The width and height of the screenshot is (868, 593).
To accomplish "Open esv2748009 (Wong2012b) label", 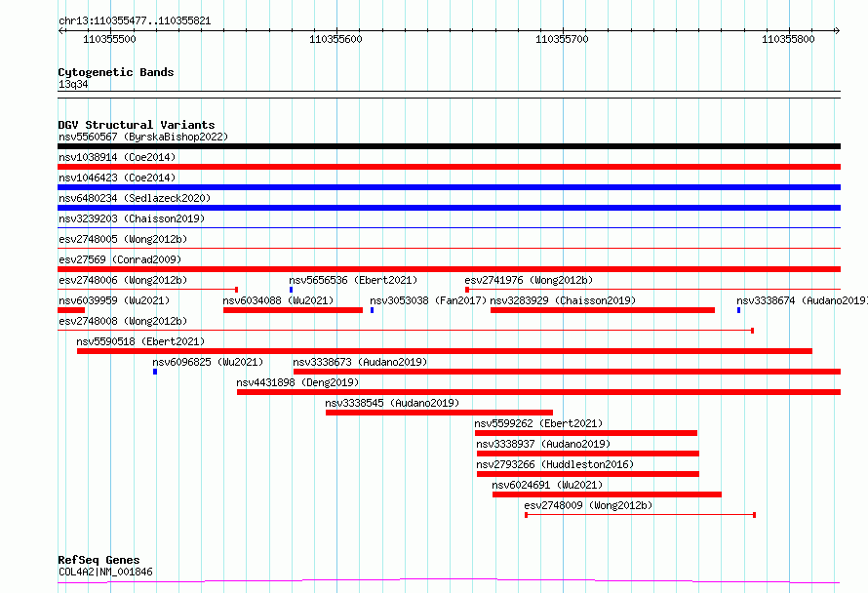I will point(588,505).
